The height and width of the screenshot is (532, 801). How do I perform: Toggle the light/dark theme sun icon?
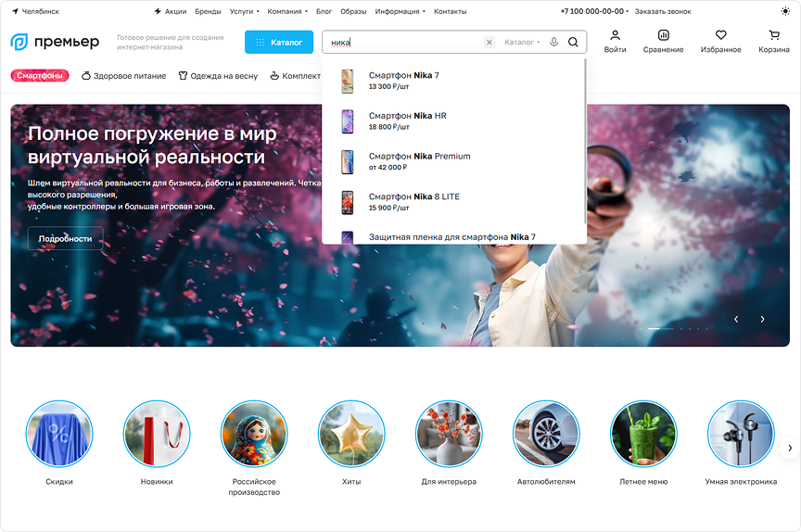[785, 11]
